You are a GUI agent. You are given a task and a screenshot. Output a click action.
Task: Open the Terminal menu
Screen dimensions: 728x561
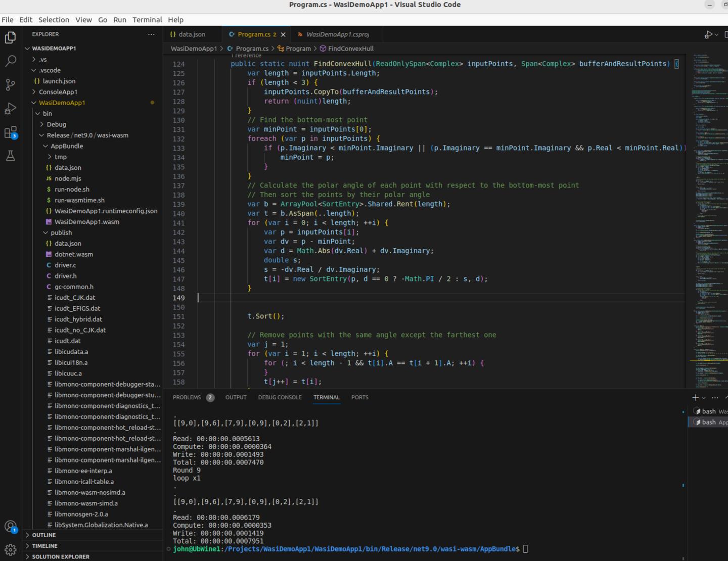(147, 20)
